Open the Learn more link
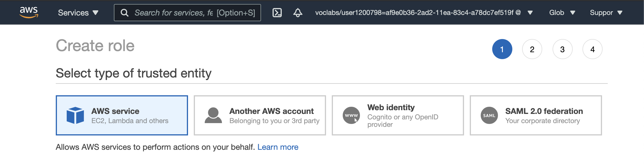Image resolution: width=644 pixels, height=167 pixels. point(278,147)
